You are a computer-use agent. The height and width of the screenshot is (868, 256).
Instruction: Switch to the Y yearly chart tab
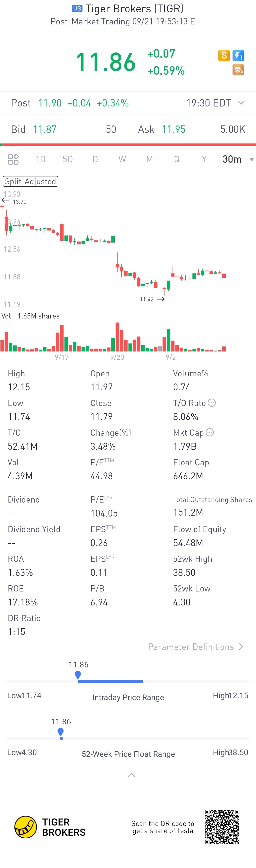(204, 159)
